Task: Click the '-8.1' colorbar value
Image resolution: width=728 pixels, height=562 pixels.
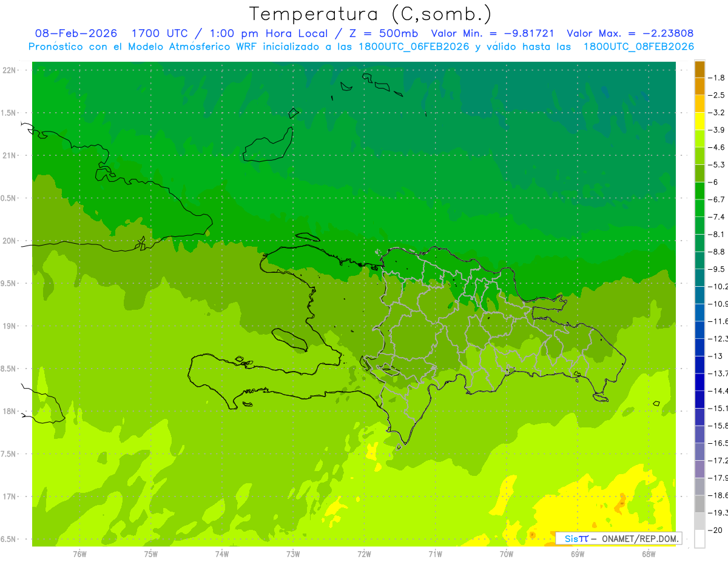Action: click(x=716, y=235)
